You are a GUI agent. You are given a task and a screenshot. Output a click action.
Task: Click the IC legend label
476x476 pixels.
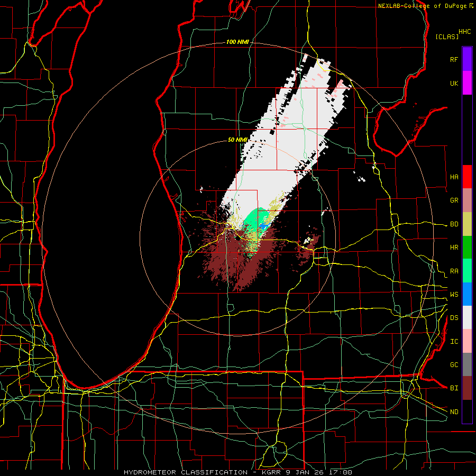click(x=454, y=342)
